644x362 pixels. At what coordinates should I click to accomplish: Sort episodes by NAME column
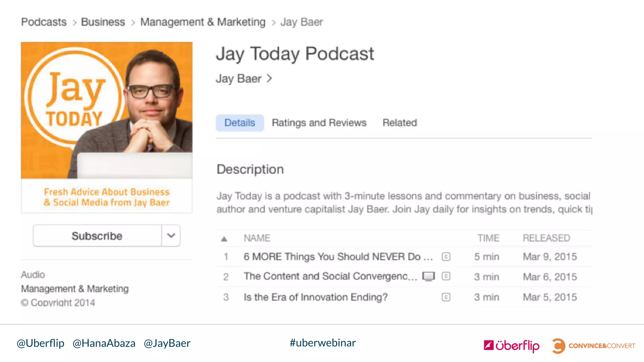coord(257,238)
